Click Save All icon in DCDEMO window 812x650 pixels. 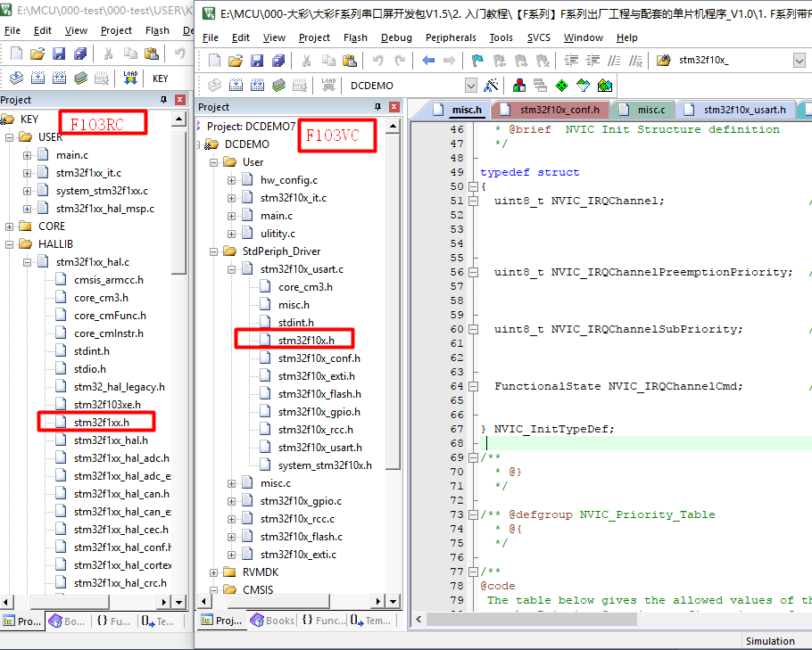[x=278, y=61]
